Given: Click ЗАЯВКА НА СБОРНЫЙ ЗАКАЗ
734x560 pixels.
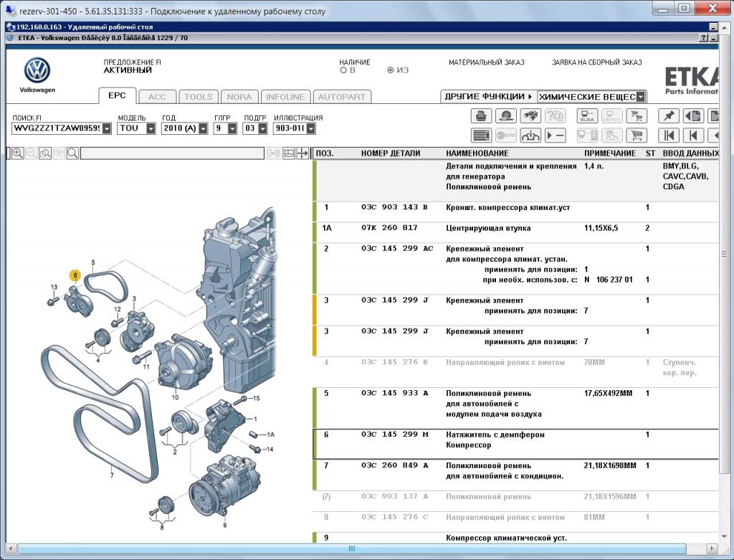Looking at the screenshot, I should coord(597,62).
